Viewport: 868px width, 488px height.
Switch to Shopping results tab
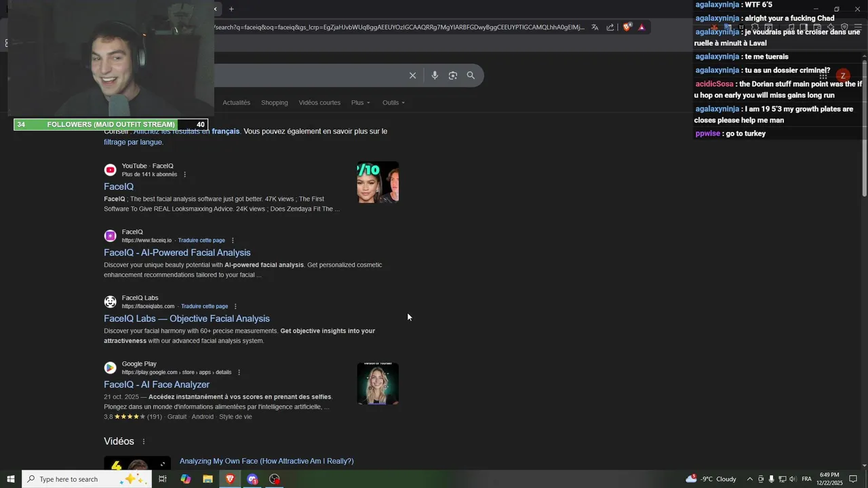point(275,102)
